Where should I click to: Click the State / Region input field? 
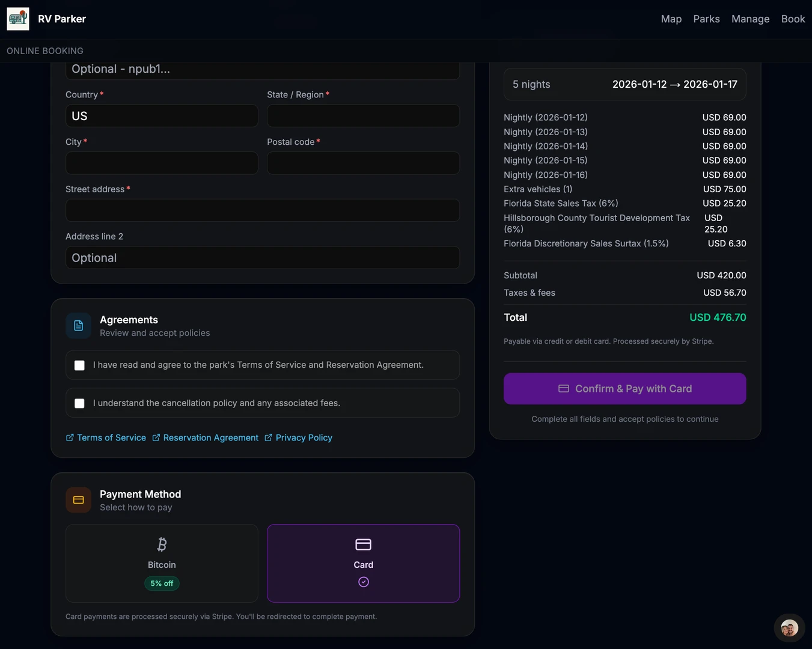pyautogui.click(x=363, y=116)
